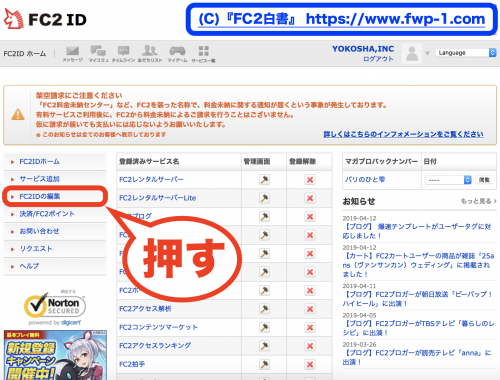The height and width of the screenshot is (380, 500).
Task: Open the FC2拍手 service link
Action: click(x=132, y=364)
